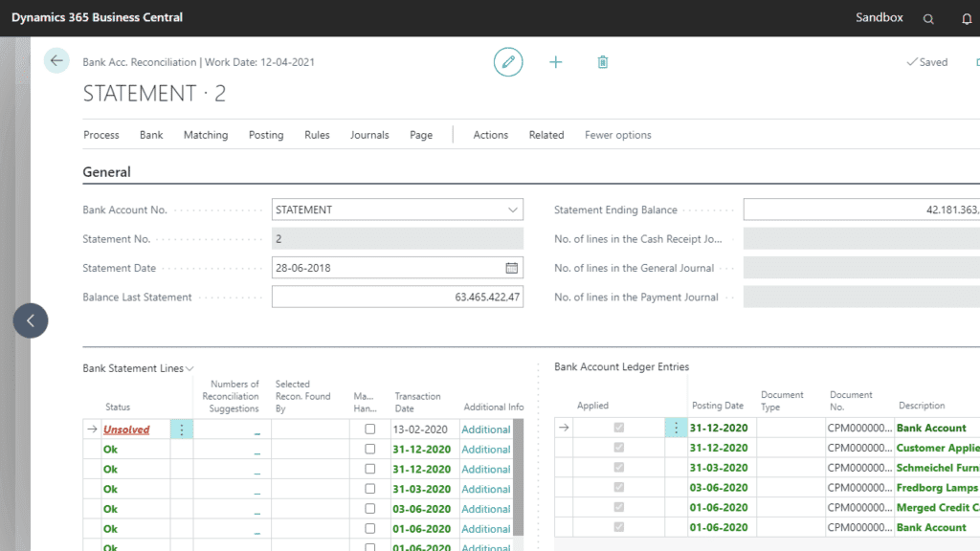Expand the Bank Statement Lines menu chevron
980x551 pixels.
tap(189, 368)
